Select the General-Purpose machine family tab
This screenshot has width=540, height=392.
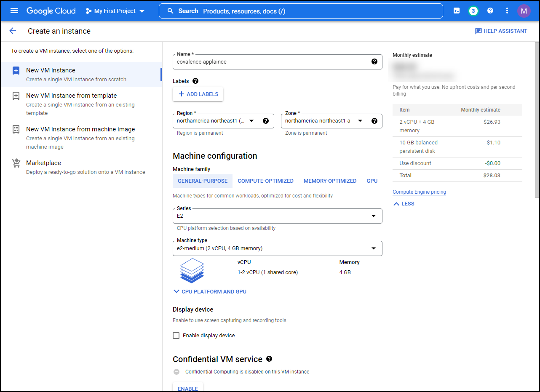(203, 181)
